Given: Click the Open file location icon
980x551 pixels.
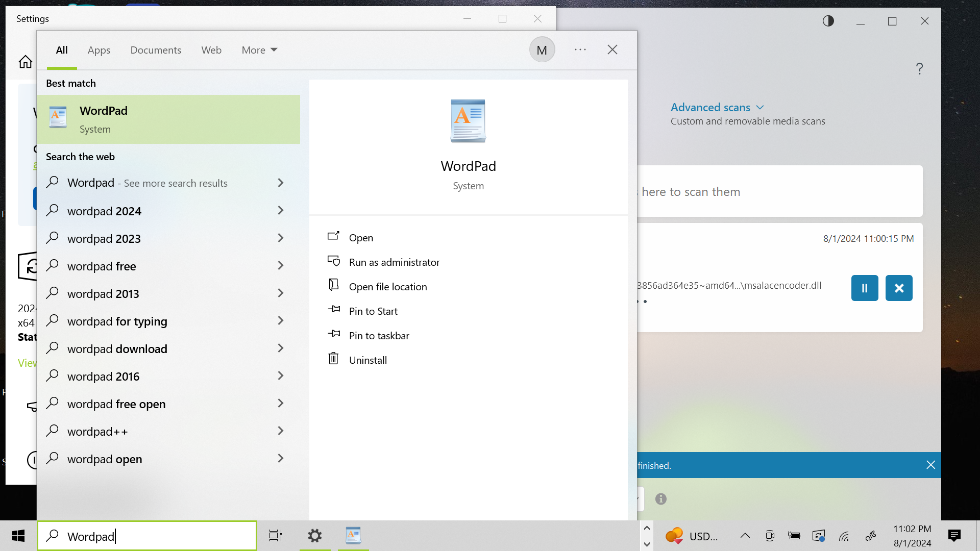Looking at the screenshot, I should [333, 285].
